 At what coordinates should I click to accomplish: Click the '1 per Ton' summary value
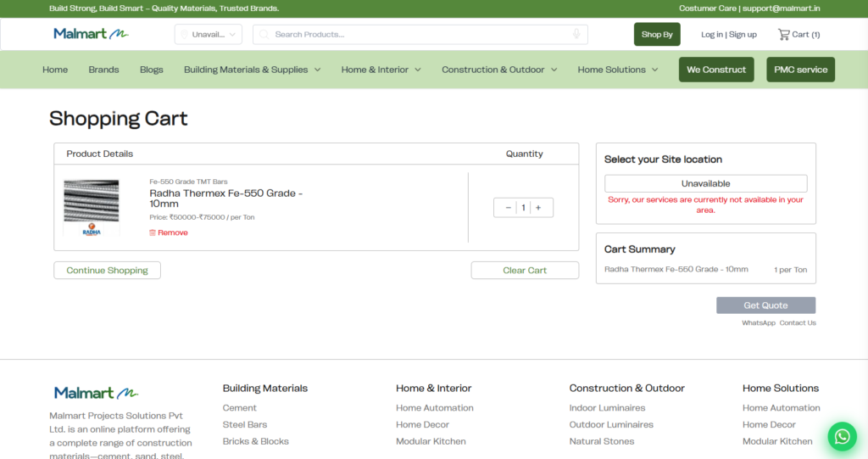pyautogui.click(x=791, y=270)
